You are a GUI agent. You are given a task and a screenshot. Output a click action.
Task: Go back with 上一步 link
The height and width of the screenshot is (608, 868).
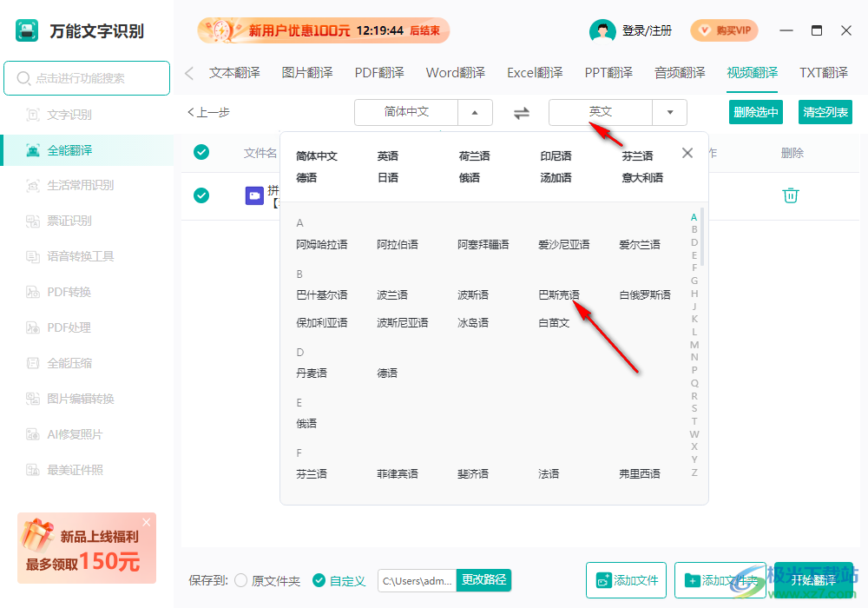tap(208, 112)
